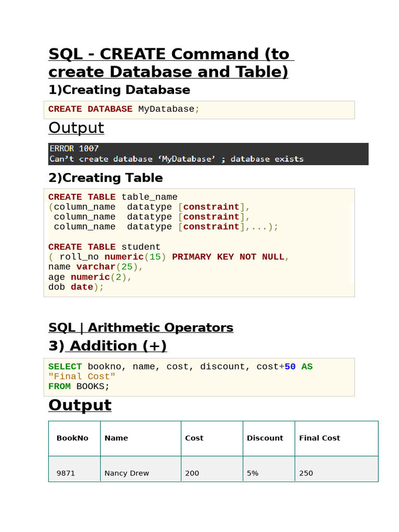Click the 'SQL | Arithmetic Operators' heading

point(141,328)
